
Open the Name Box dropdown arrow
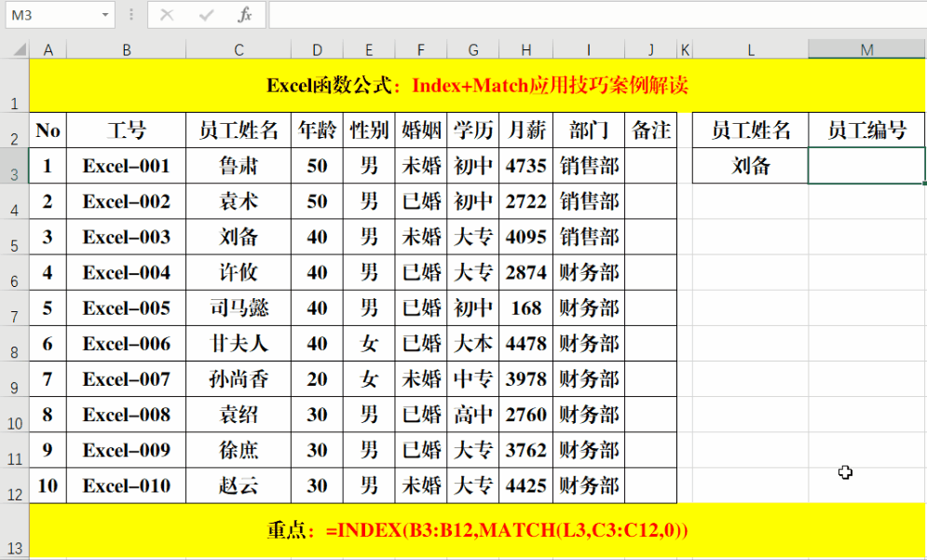(x=105, y=15)
